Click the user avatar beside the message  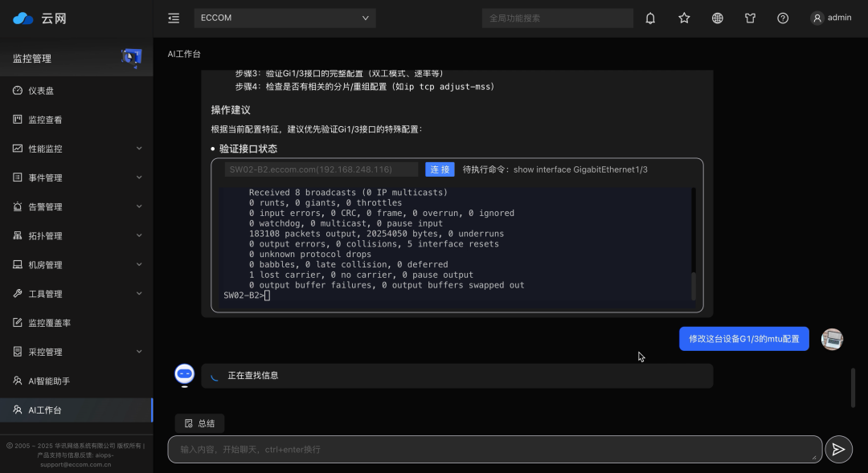[x=832, y=339]
